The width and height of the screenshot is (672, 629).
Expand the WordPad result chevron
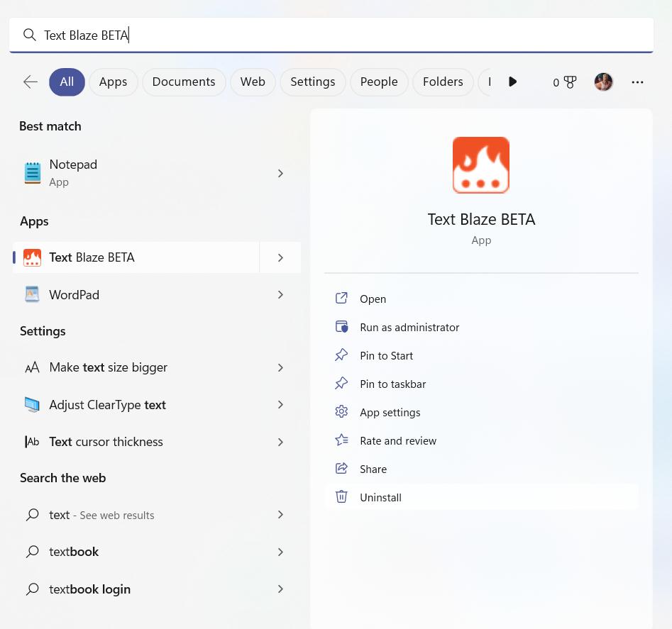click(280, 294)
